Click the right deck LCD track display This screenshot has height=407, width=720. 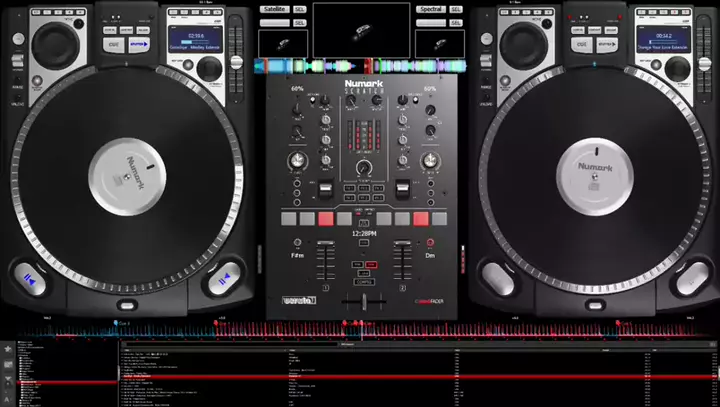pyautogui.click(x=663, y=40)
